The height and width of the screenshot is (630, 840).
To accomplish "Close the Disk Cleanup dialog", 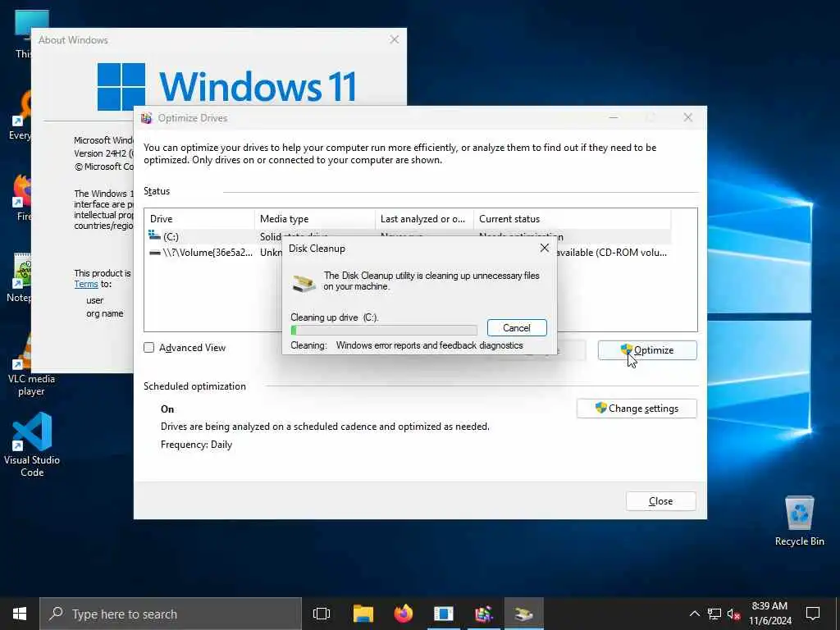I will [545, 248].
